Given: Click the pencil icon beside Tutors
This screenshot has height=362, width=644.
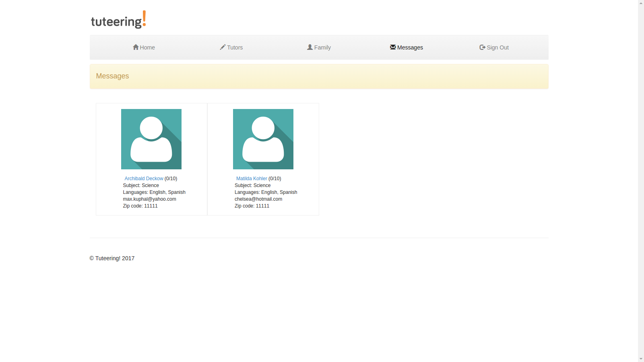Looking at the screenshot, I should pos(223,47).
